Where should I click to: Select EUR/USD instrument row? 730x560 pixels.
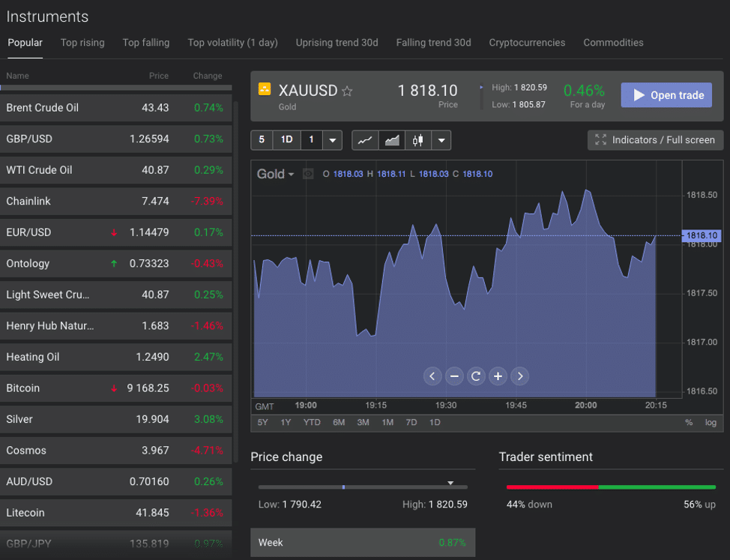click(116, 232)
